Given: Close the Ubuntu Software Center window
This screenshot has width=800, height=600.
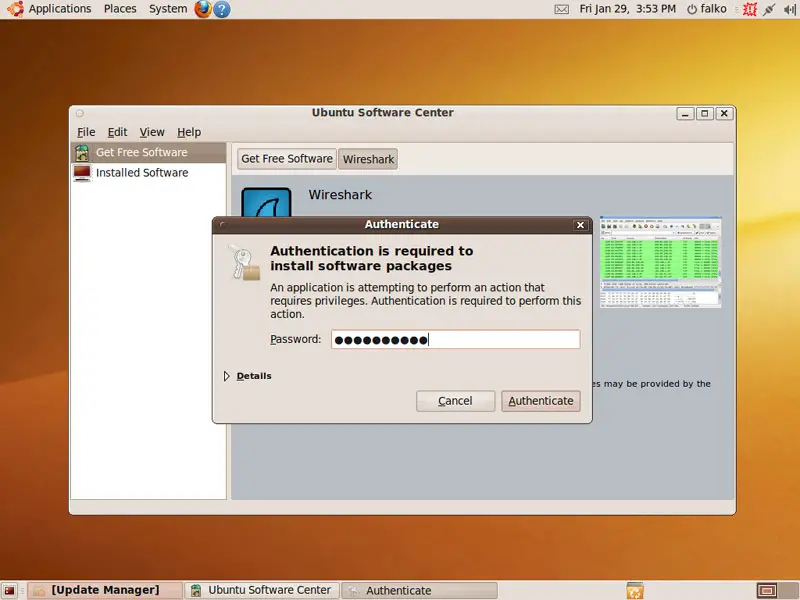Looking at the screenshot, I should [724, 113].
